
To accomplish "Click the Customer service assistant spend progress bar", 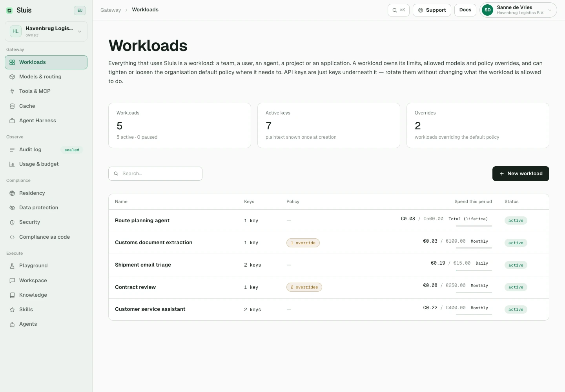I will tap(474, 314).
